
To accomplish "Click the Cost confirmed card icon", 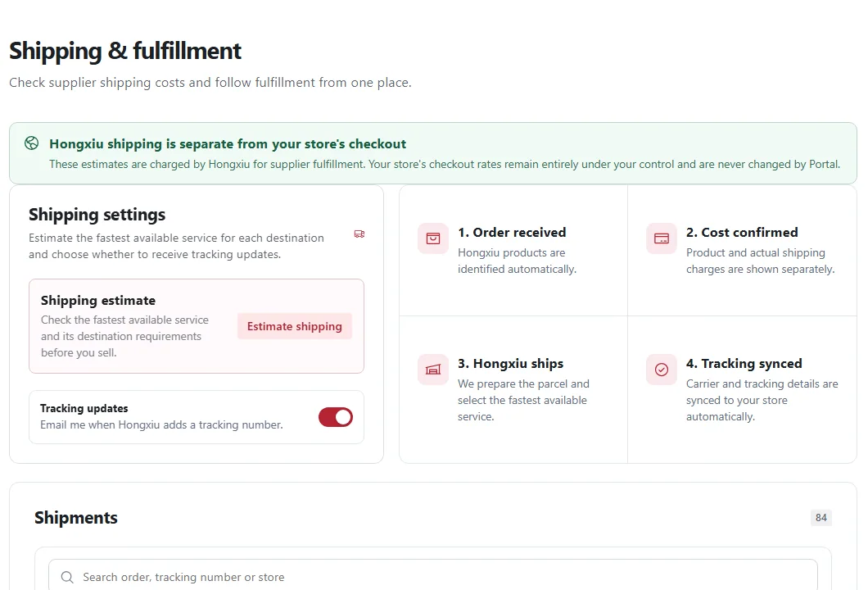I will point(662,238).
